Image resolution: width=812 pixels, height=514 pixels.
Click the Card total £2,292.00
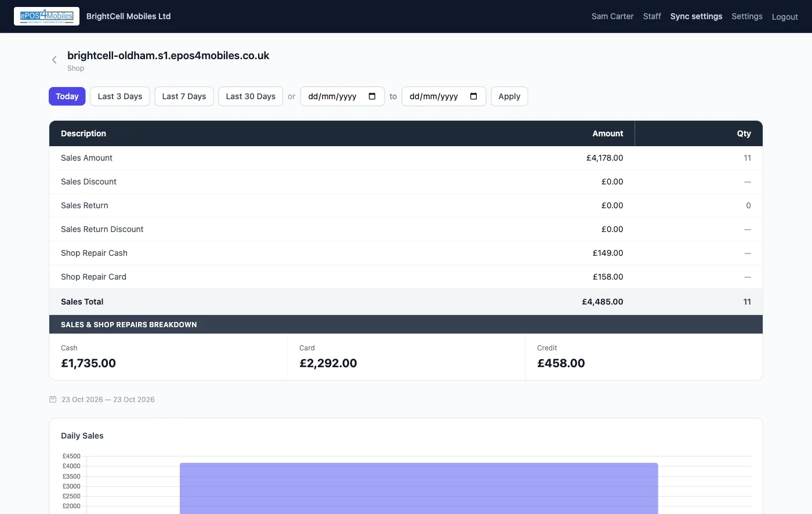[328, 363]
